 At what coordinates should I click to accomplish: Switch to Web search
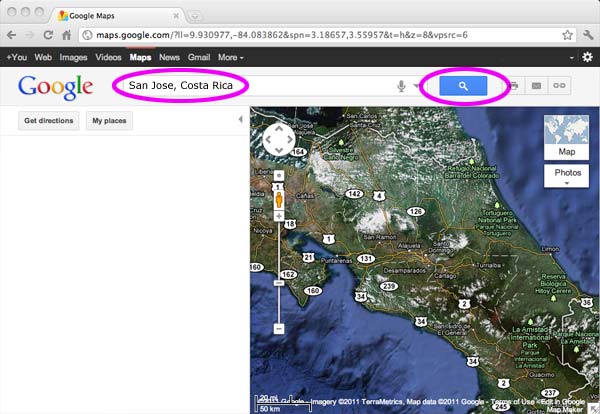coord(43,57)
